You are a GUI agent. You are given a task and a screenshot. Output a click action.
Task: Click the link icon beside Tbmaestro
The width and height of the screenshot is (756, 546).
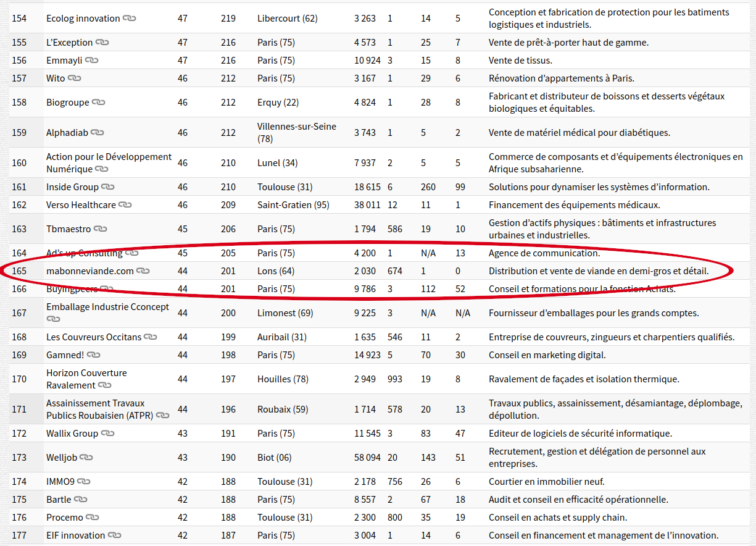coord(101,229)
